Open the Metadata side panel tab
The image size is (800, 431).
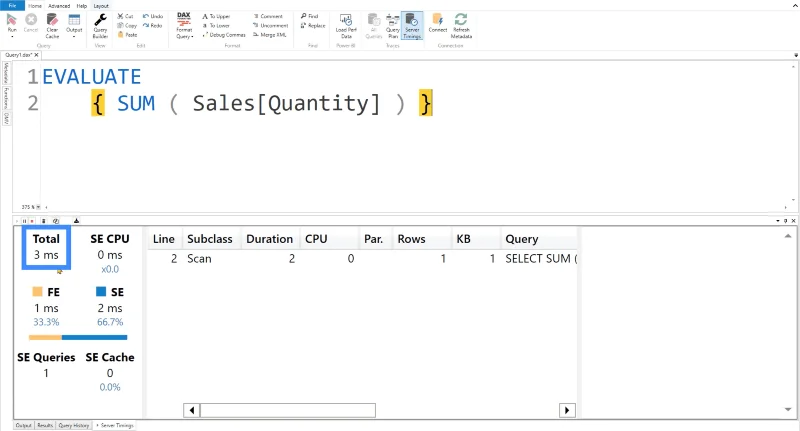click(6, 73)
